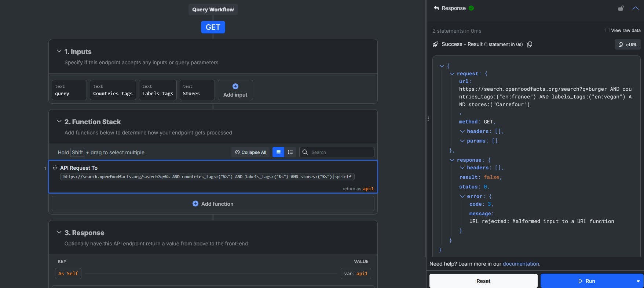Click the api1 return variable
Image resolution: width=644 pixels, height=288 pixels.
tap(368, 188)
